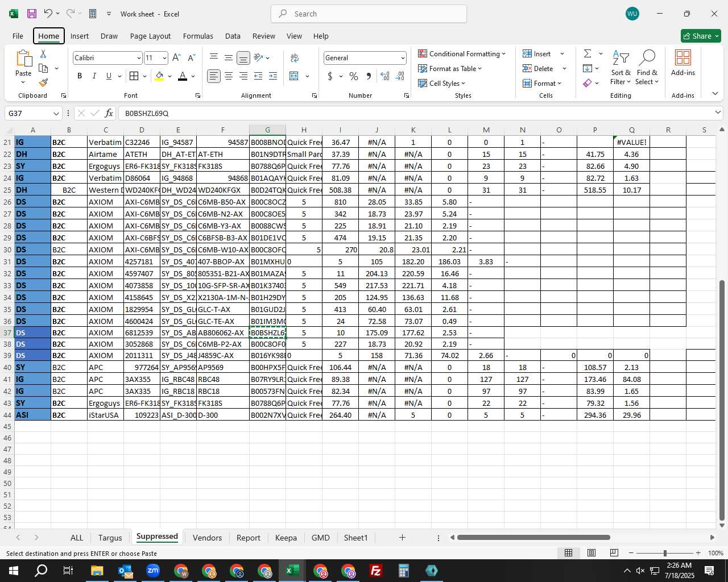Screen dimensions: 728x582
Task: Click the Increase Indent icon
Action: [273, 76]
